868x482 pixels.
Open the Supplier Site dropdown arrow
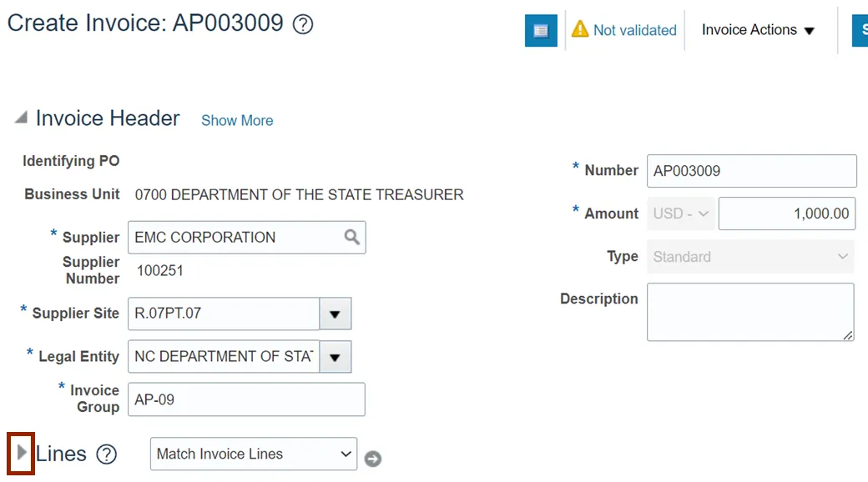point(335,314)
